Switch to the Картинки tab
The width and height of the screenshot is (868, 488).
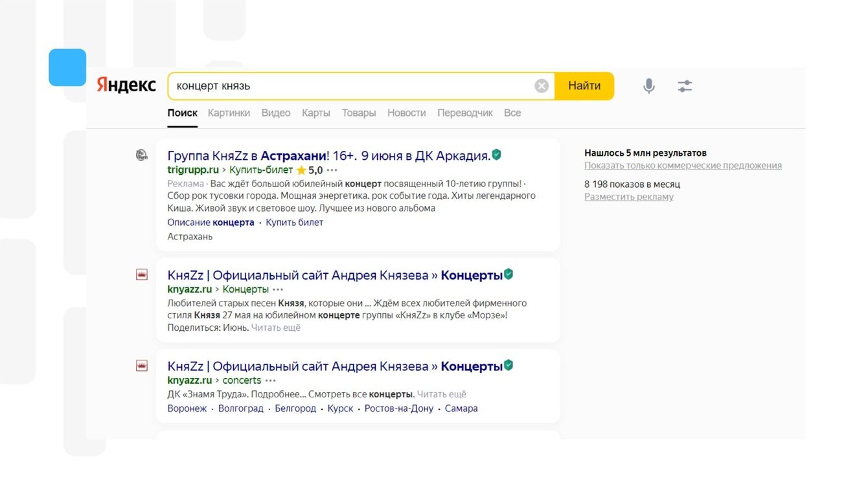point(229,113)
